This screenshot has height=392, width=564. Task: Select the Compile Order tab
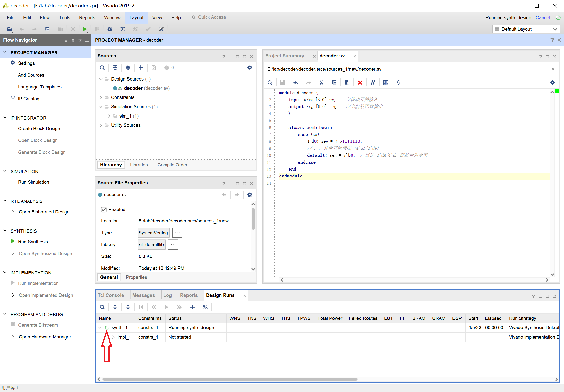[x=172, y=165]
